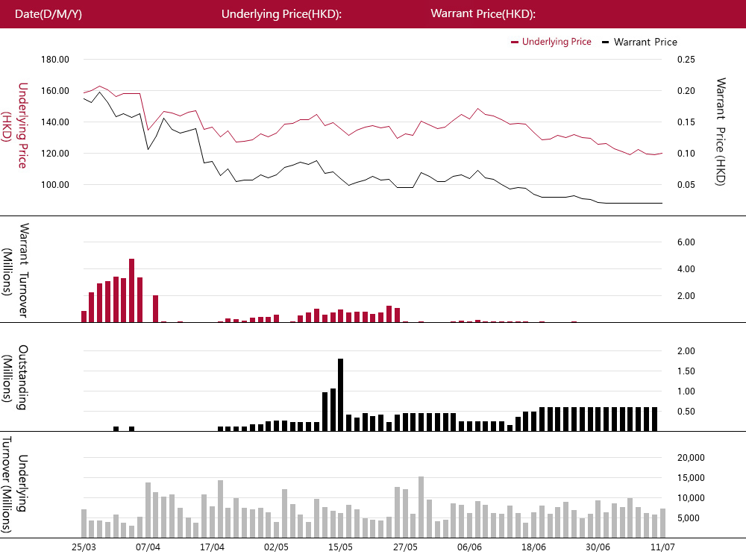
Task: Click the vertical Warrant Price (HKD) axis title
Action: pos(721,132)
